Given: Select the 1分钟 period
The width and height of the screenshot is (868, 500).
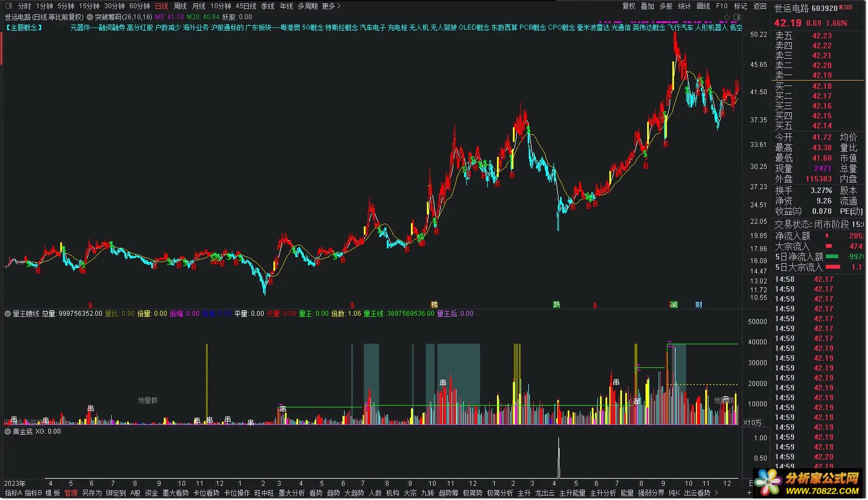Looking at the screenshot, I should point(45,6).
